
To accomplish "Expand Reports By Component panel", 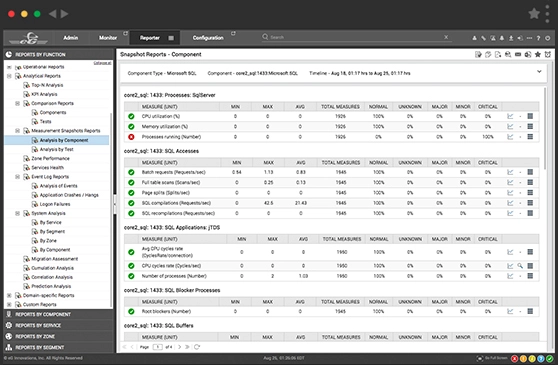I will pos(58,314).
